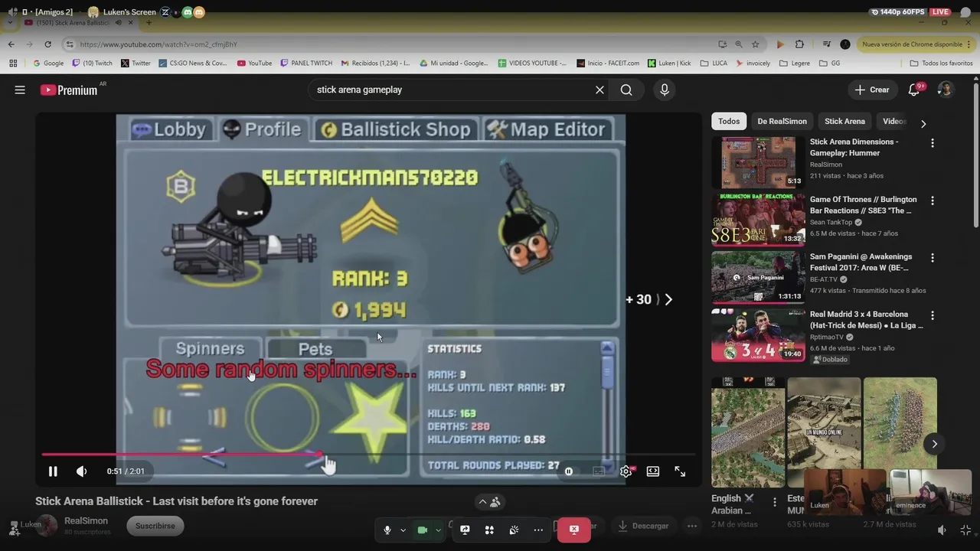Start voice search with microphone icon
This screenshot has width=980, height=551.
coord(664,90)
